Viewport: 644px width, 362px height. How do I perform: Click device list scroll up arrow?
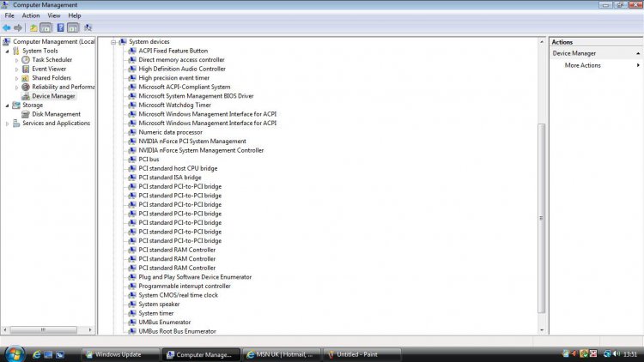[x=541, y=42]
